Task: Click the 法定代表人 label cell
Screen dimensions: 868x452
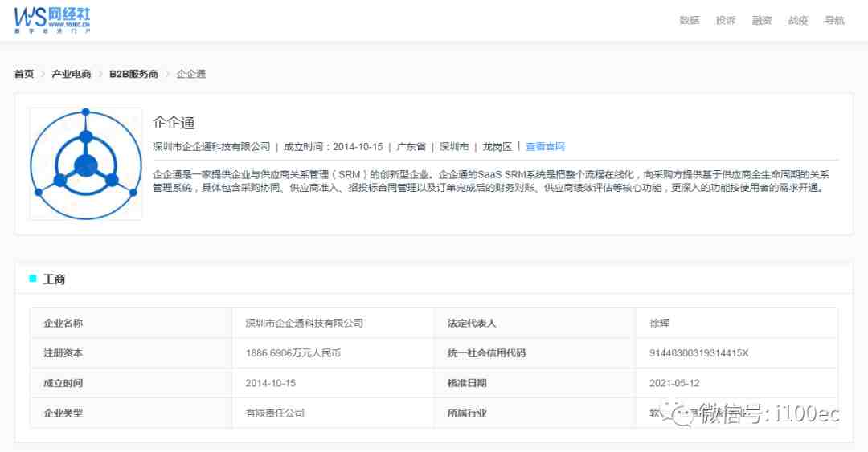Action: click(x=534, y=323)
